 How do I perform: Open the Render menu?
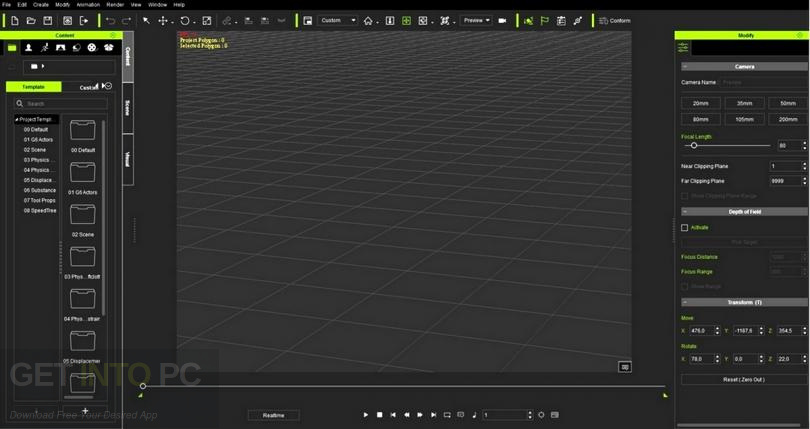115,5
